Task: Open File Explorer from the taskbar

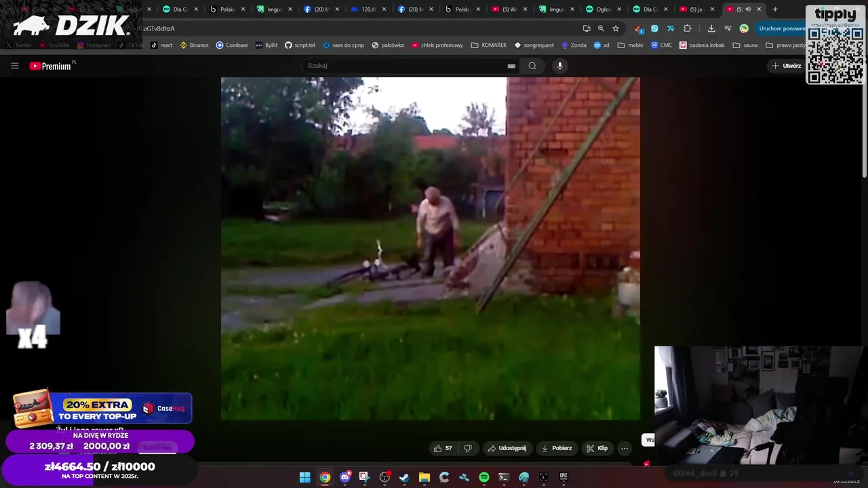Action: pos(425,477)
